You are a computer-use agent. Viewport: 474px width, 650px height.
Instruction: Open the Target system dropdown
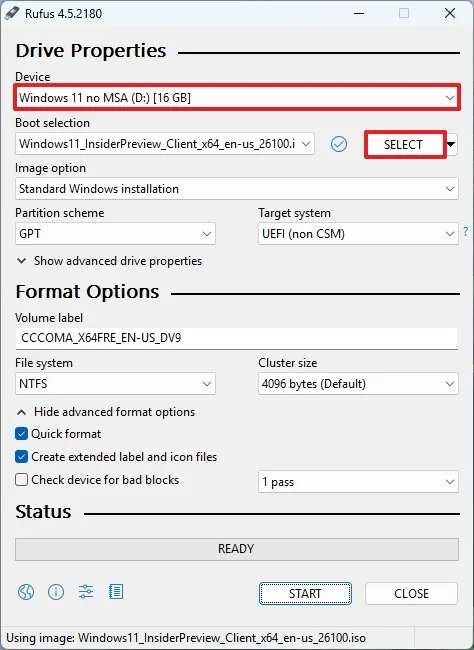tap(358, 234)
